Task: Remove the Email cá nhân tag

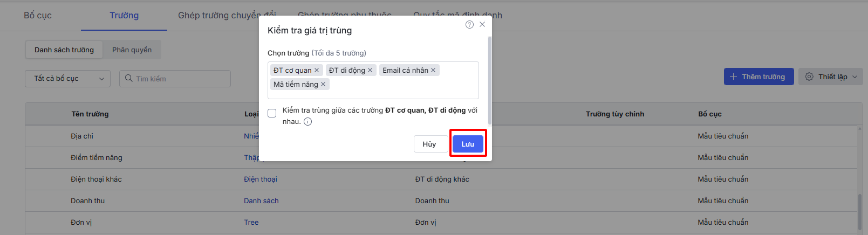Action: pyautogui.click(x=433, y=70)
